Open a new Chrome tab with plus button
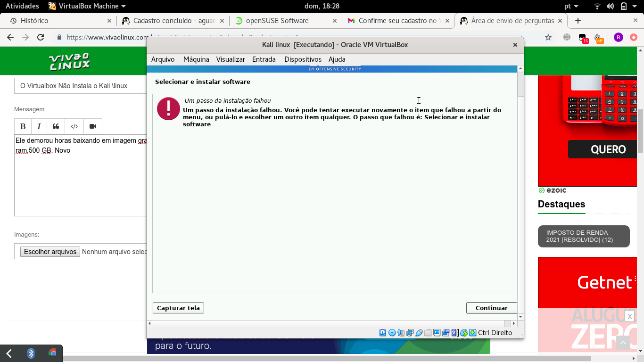 [578, 21]
